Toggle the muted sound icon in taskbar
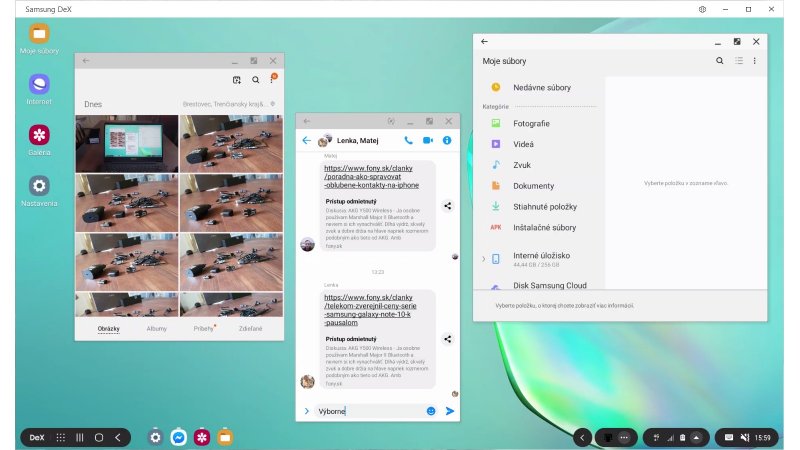Viewport: 800px width, 450px height. 746,437
